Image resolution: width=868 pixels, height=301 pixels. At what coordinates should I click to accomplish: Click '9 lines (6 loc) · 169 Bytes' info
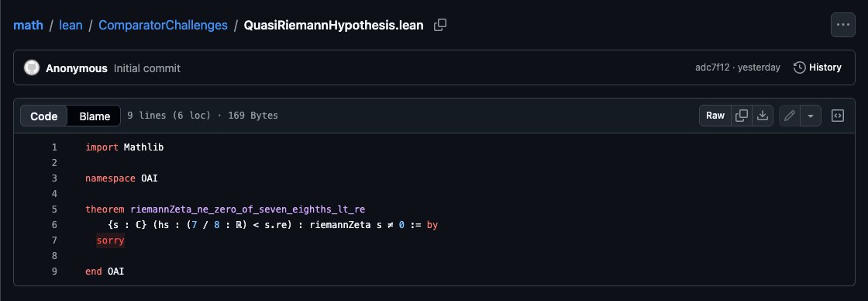pyautogui.click(x=202, y=116)
